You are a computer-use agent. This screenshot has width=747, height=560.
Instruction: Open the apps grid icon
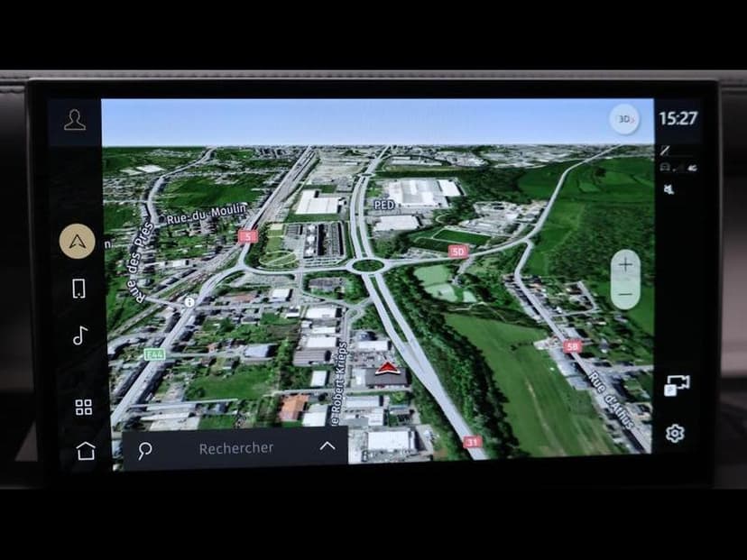pyautogui.click(x=83, y=407)
